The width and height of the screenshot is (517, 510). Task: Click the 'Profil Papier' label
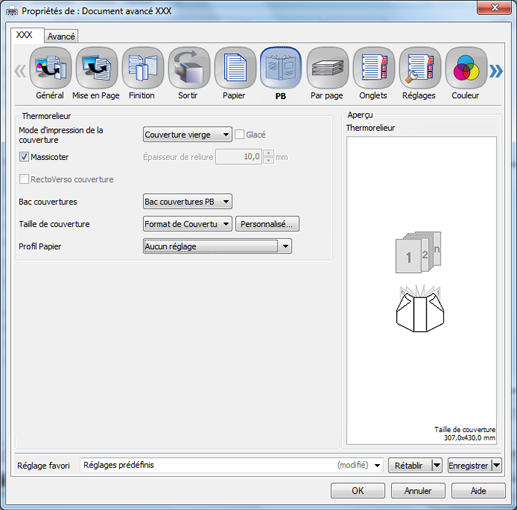[40, 246]
